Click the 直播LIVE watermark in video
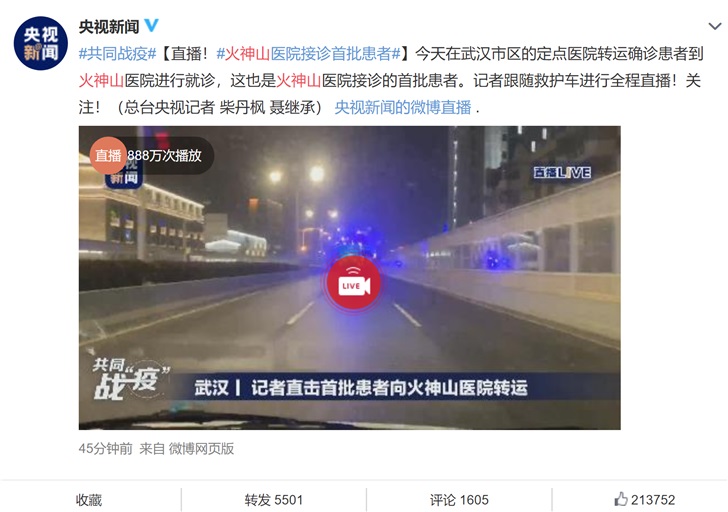 (562, 173)
